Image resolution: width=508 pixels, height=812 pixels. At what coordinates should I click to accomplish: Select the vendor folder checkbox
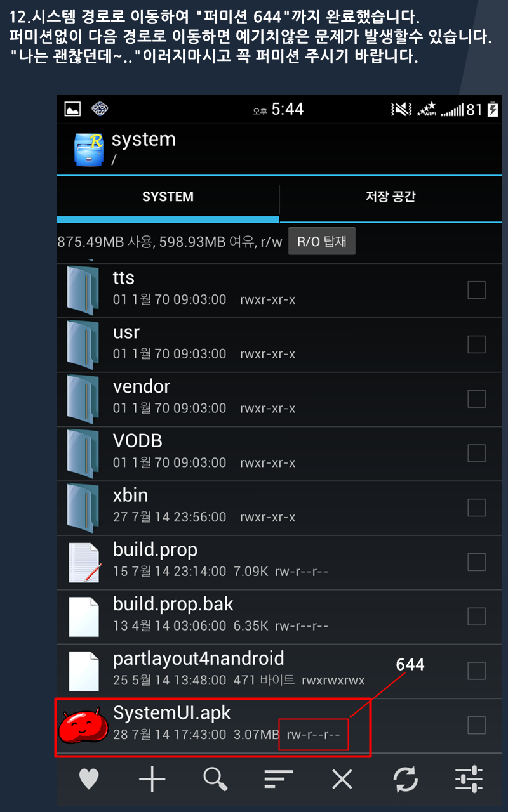tap(476, 398)
